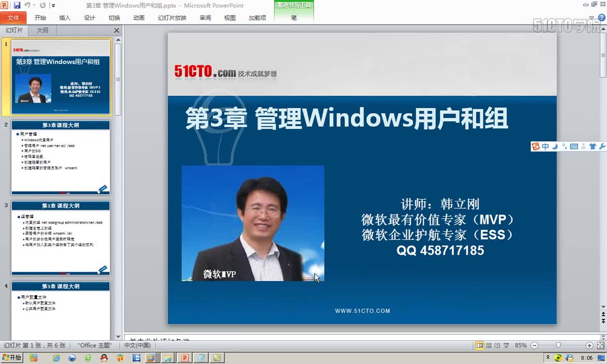Click the 8:06 system clock
Image resolution: width=607 pixels, height=364 pixels.
(587, 358)
